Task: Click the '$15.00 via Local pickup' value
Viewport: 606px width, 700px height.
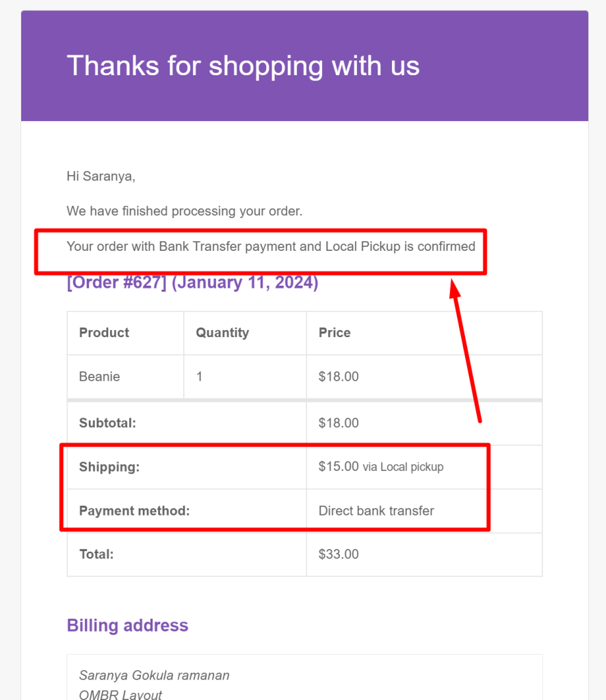Action: click(x=381, y=466)
